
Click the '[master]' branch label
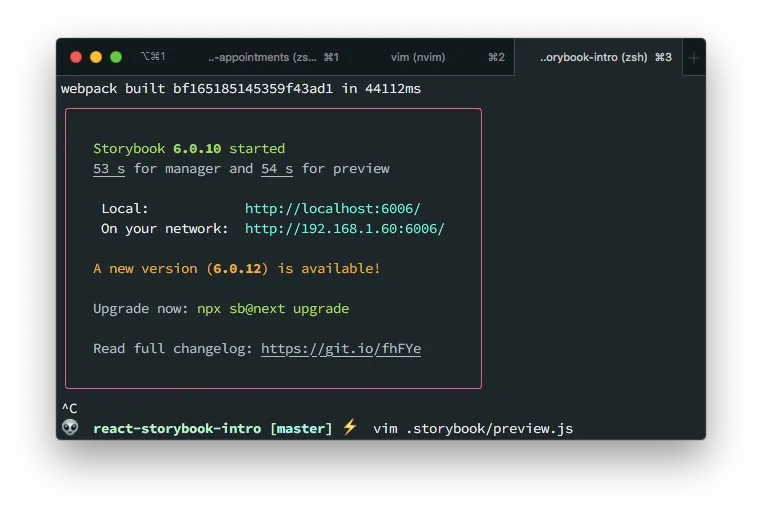click(x=301, y=428)
